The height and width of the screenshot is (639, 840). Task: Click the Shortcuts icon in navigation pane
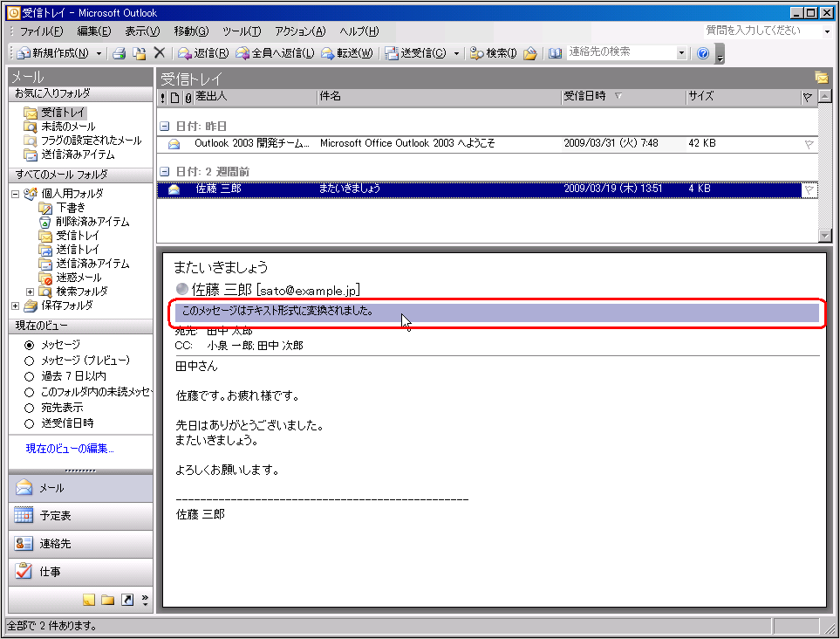click(127, 600)
